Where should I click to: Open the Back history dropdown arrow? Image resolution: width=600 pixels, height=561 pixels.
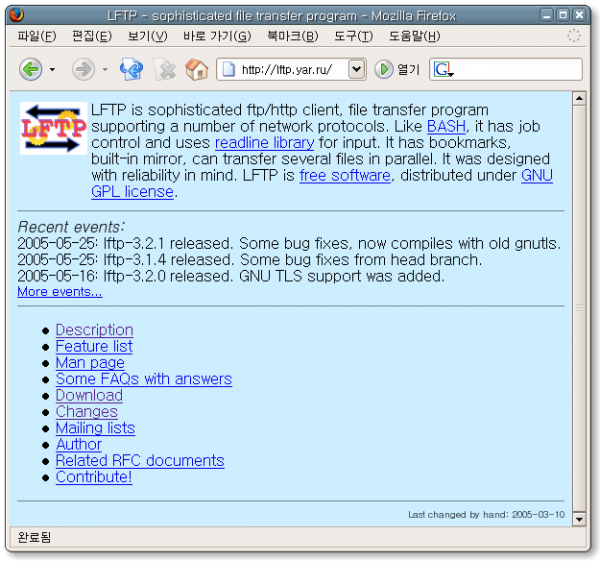pyautogui.click(x=52, y=70)
